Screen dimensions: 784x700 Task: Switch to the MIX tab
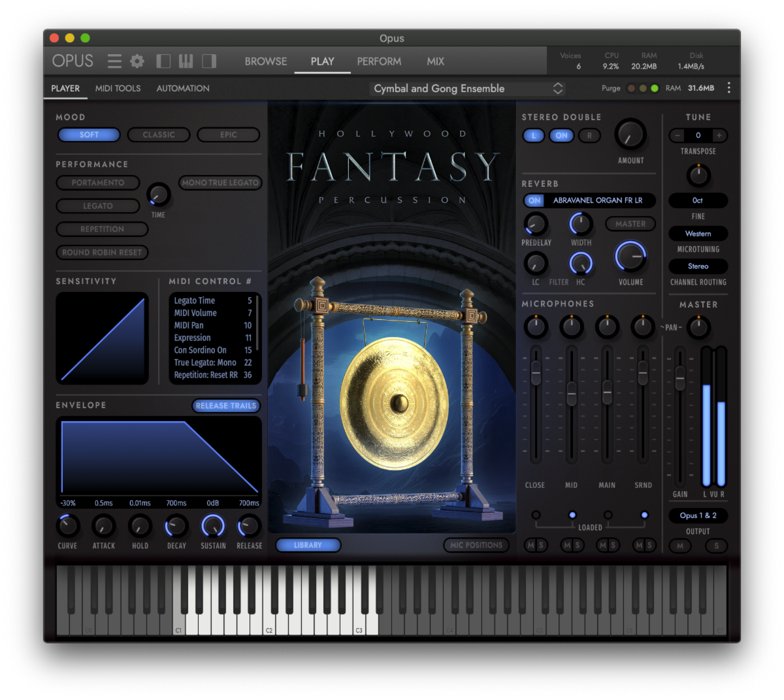click(436, 61)
